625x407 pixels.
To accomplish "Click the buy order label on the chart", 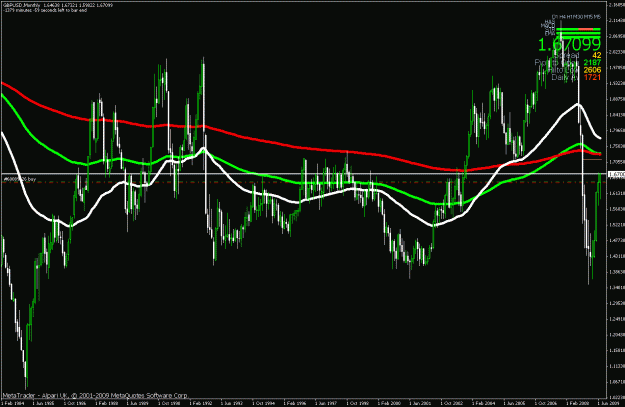I will coord(20,179).
